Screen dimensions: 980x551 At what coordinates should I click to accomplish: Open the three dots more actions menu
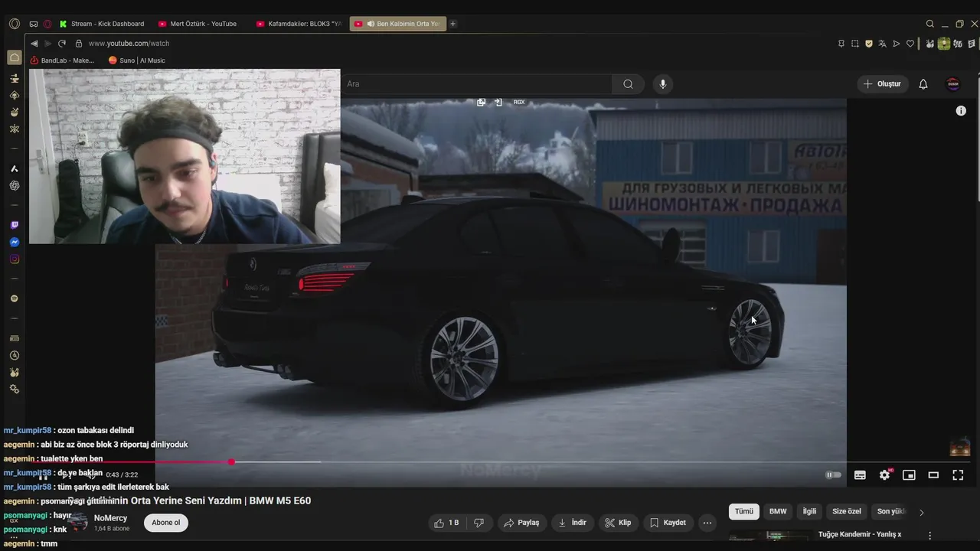[x=707, y=523]
